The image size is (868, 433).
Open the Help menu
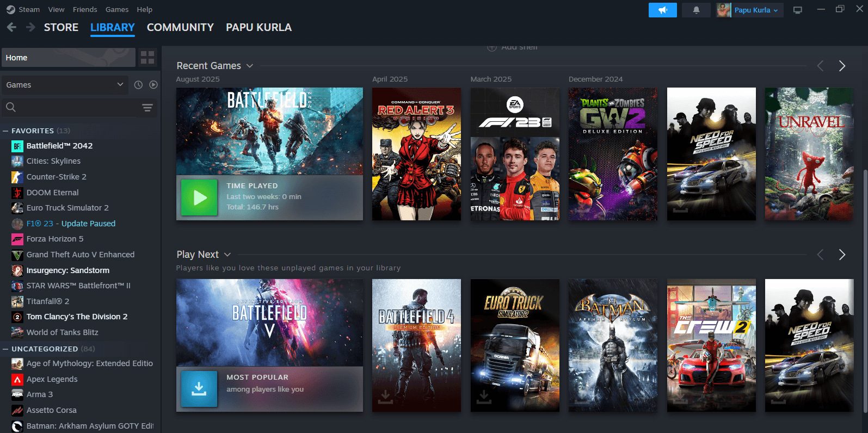[x=145, y=9]
